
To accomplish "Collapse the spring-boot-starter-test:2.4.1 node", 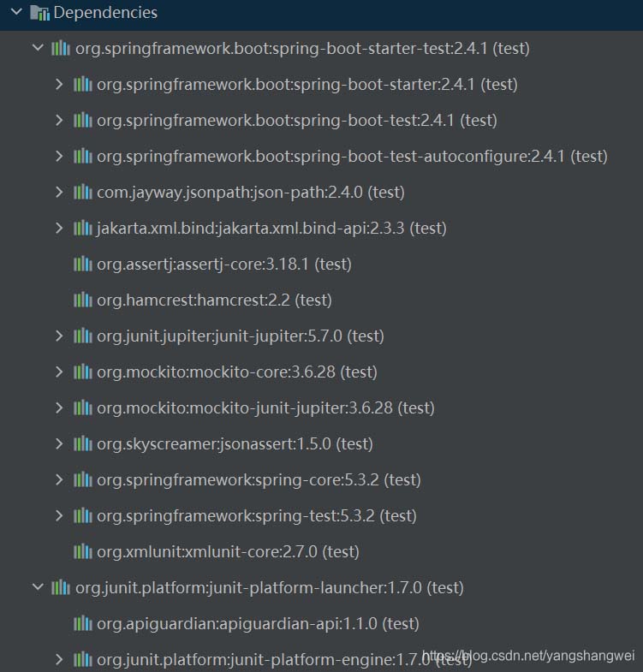I will [38, 48].
